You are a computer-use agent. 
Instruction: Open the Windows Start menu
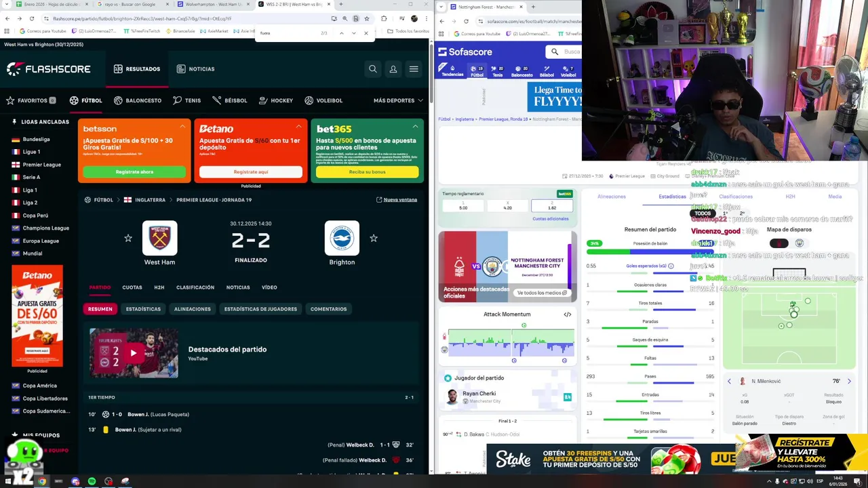[9, 481]
